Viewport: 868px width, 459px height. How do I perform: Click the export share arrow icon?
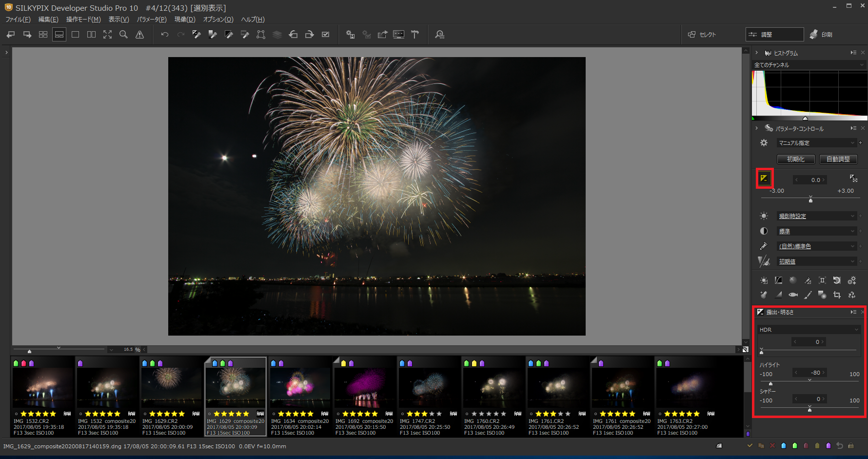click(382, 35)
